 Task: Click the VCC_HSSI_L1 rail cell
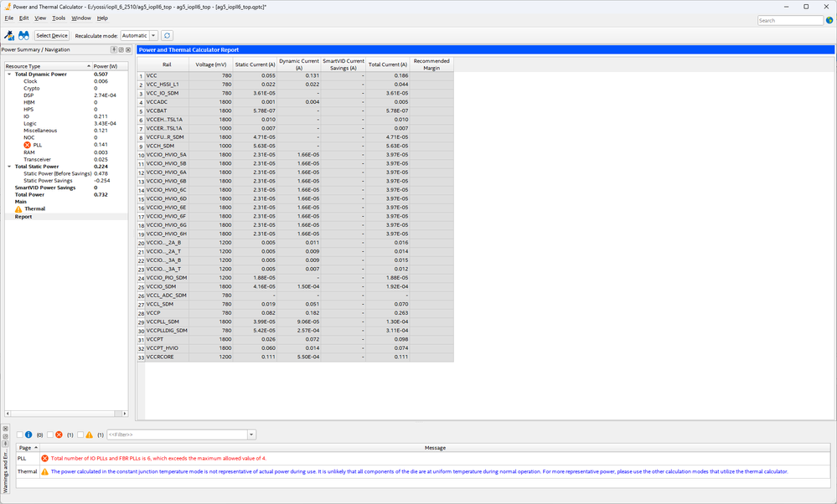pos(167,85)
